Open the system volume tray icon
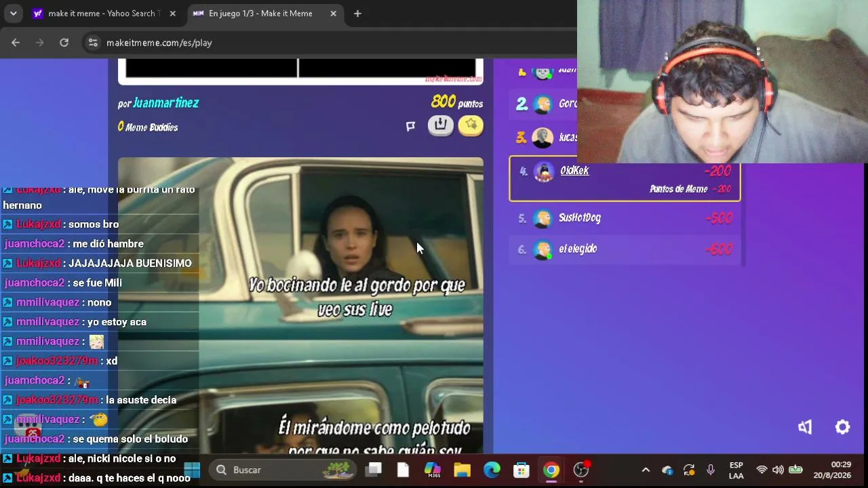Image resolution: width=868 pixels, height=488 pixels. [x=778, y=470]
